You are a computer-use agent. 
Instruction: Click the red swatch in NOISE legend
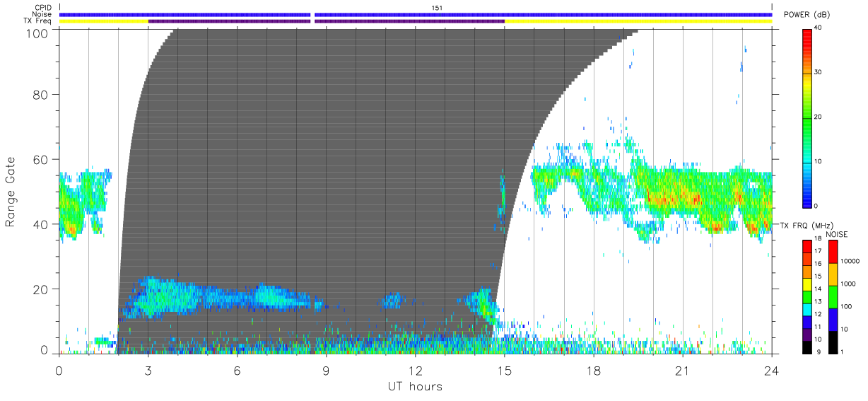coord(833,252)
